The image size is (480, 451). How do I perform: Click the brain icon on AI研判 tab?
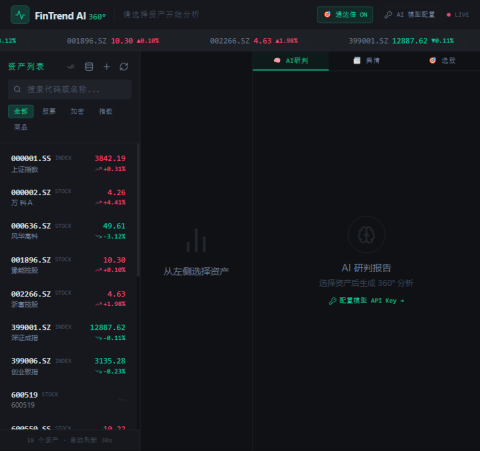tap(277, 60)
